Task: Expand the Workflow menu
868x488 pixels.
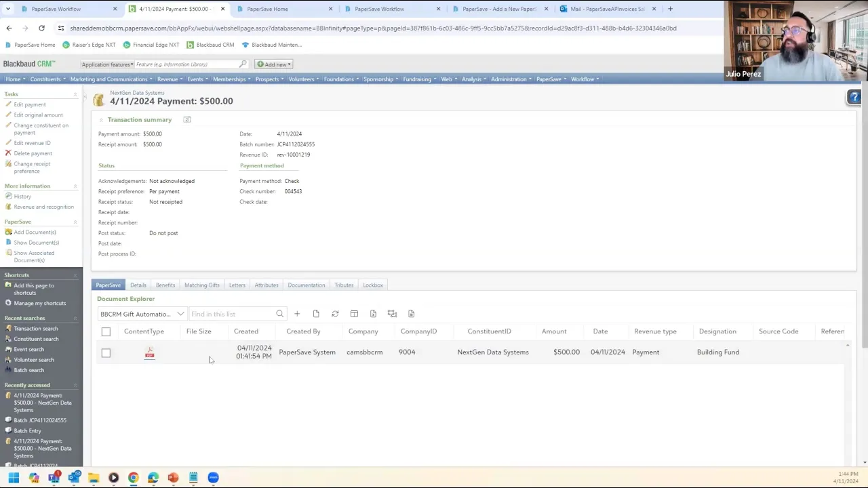Action: (x=585, y=79)
